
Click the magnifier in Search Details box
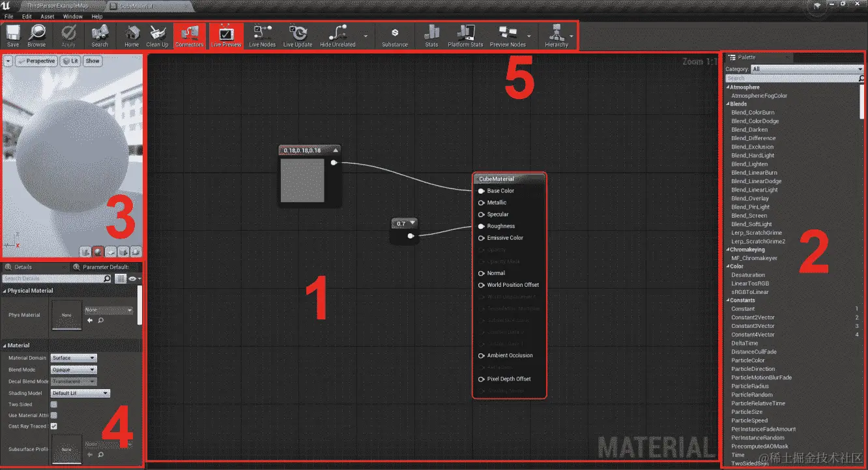pyautogui.click(x=108, y=278)
